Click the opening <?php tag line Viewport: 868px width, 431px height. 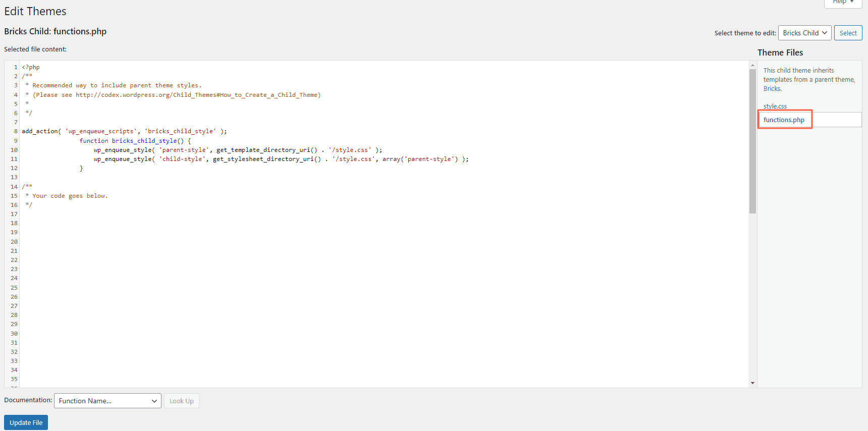(31, 67)
